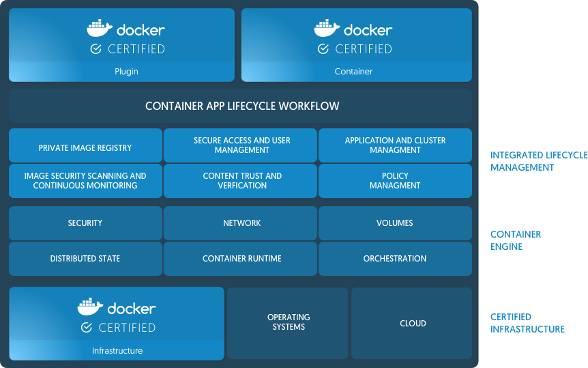The image size is (588, 368).
Task: Click the Cloud box
Action: (x=412, y=324)
